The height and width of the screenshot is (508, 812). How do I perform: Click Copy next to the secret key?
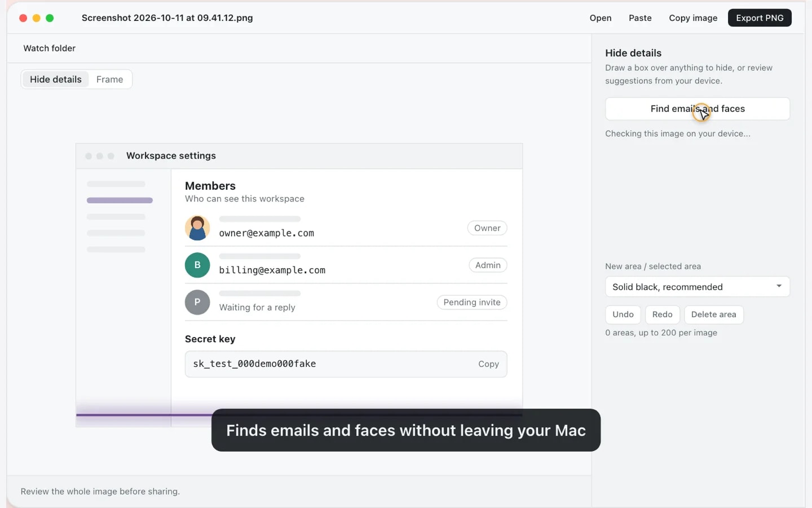coord(488,364)
